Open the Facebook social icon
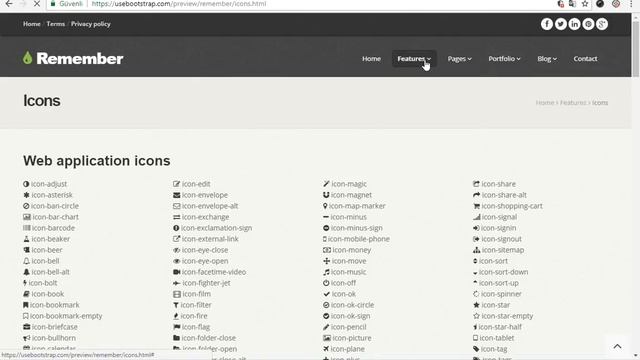640x360 pixels. [547, 24]
